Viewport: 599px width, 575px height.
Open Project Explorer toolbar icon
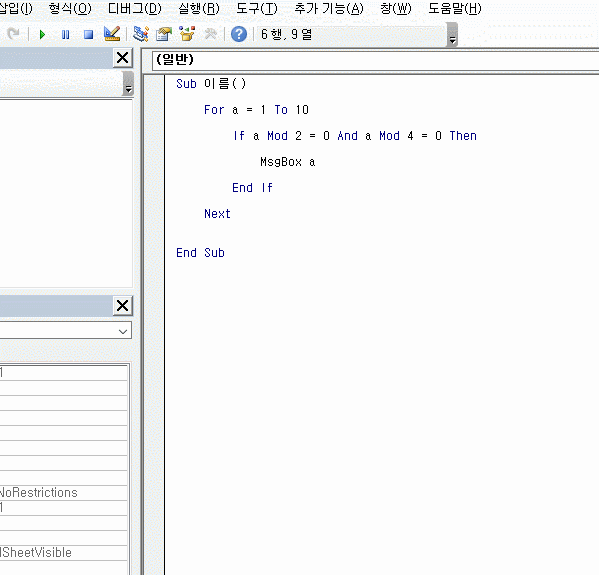pos(141,34)
